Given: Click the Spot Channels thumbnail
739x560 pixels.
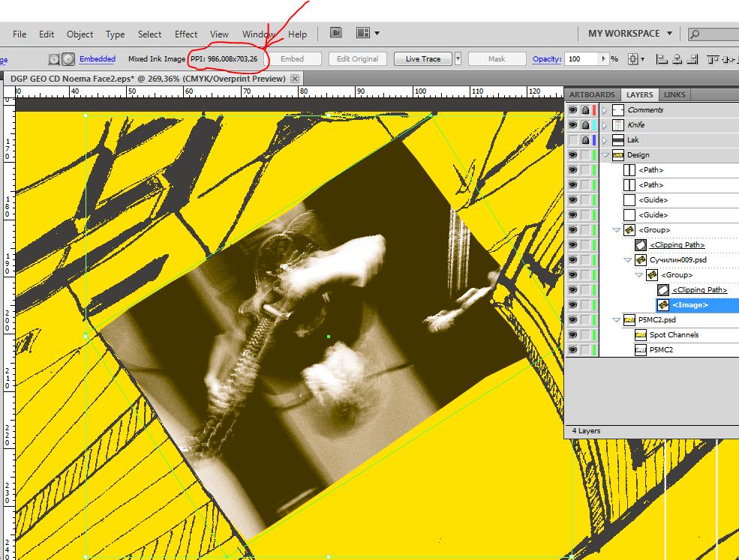Looking at the screenshot, I should click(641, 335).
